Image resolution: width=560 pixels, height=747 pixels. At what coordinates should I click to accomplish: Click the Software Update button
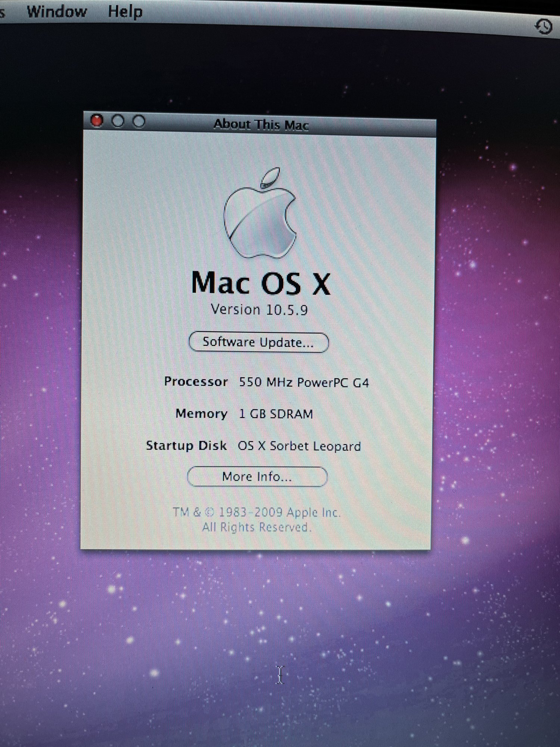coord(258,342)
